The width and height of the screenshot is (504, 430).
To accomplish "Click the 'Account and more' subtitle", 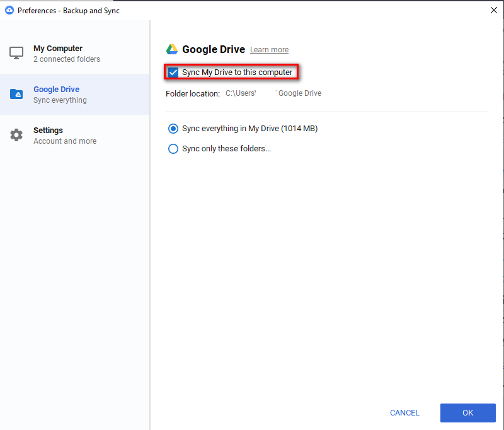I will tap(65, 141).
